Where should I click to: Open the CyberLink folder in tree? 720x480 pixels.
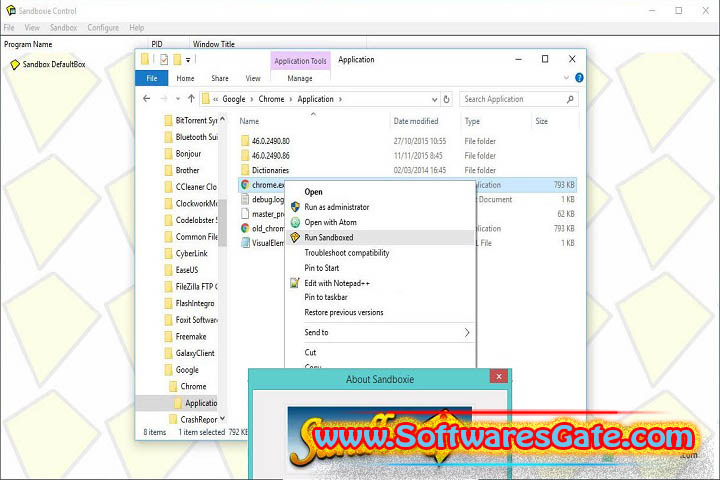[x=186, y=253]
